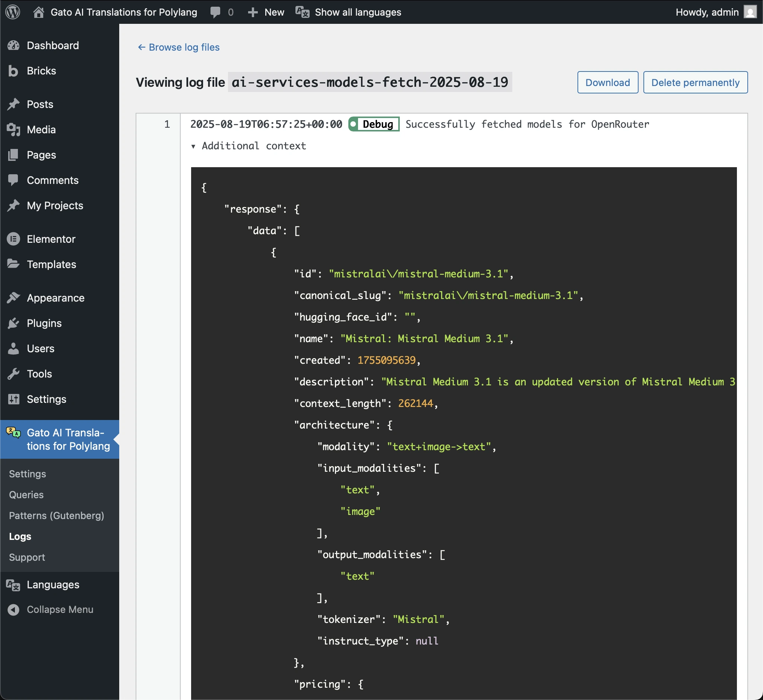The width and height of the screenshot is (763, 700).
Task: Return via Browse log files link
Action: 178,47
